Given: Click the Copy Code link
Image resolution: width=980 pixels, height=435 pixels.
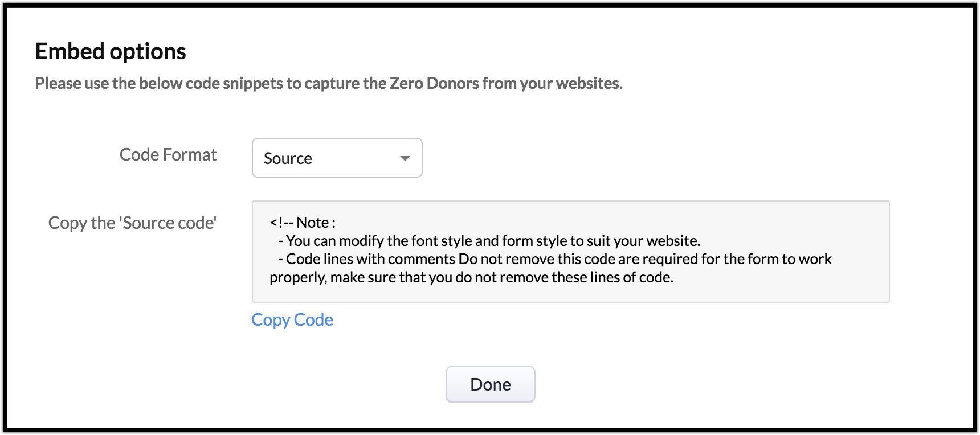Looking at the screenshot, I should point(292,320).
